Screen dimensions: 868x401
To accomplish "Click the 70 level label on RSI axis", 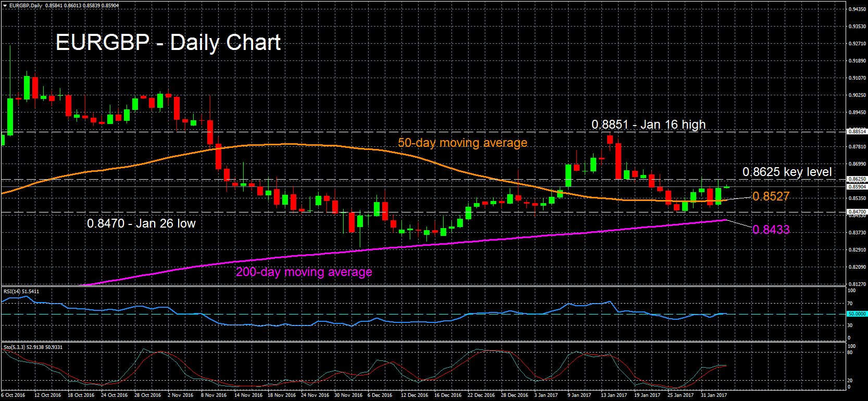I will click(850, 304).
